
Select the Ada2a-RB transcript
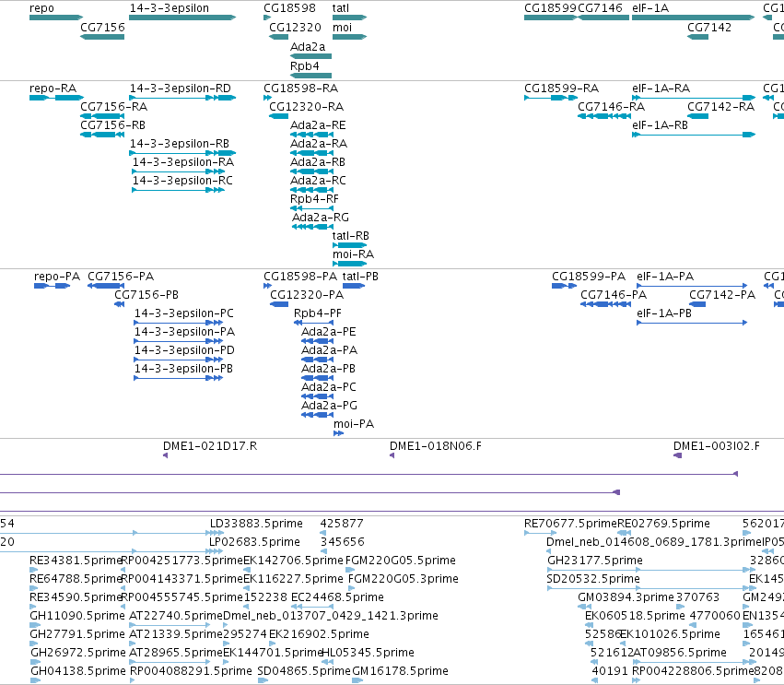[312, 171]
